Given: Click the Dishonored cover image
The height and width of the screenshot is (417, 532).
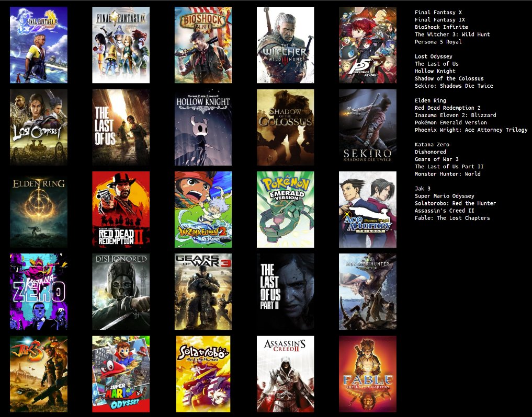Looking at the screenshot, I should pyautogui.click(x=121, y=292).
